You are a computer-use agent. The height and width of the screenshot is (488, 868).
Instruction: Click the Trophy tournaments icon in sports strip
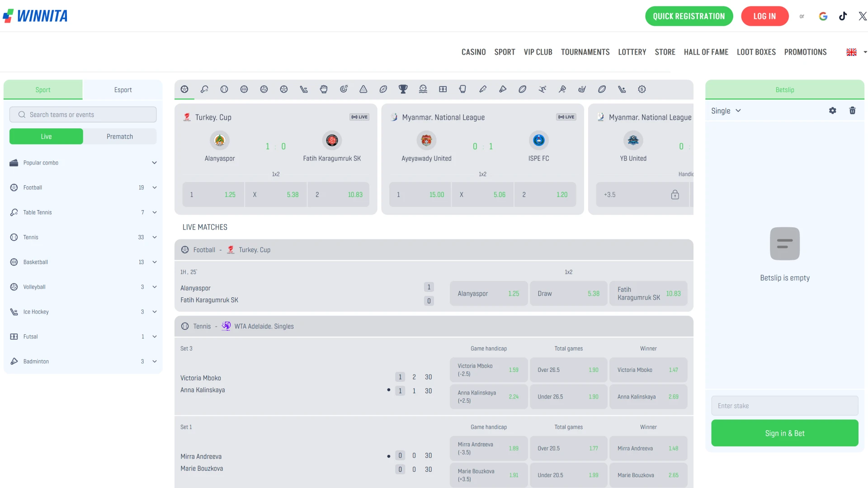click(x=403, y=89)
